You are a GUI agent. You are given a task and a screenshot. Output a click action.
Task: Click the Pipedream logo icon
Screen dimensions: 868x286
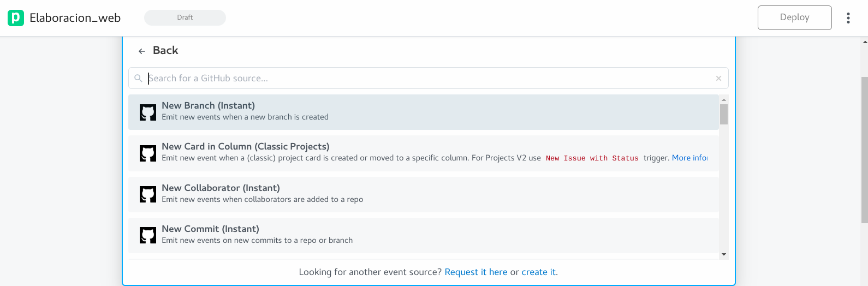16,18
